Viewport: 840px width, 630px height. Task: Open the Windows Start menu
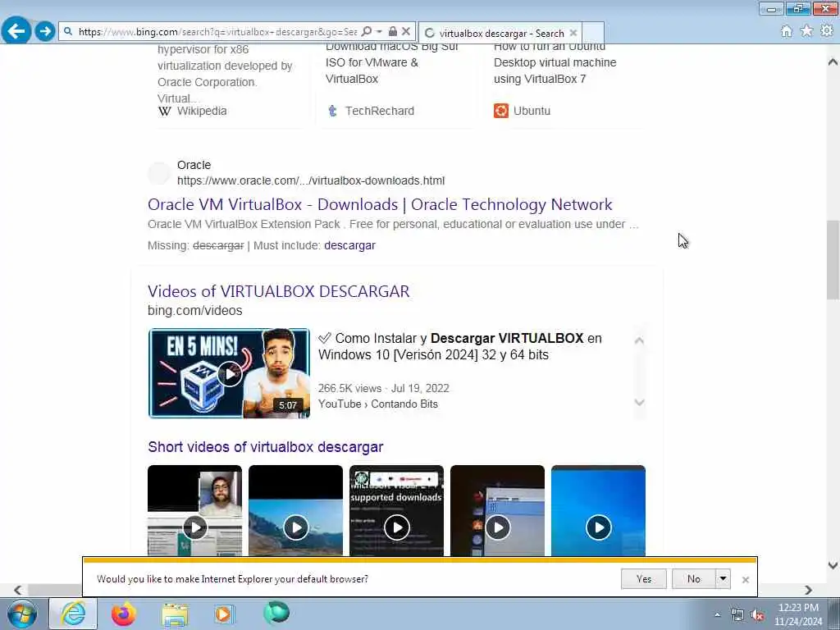tap(21, 614)
